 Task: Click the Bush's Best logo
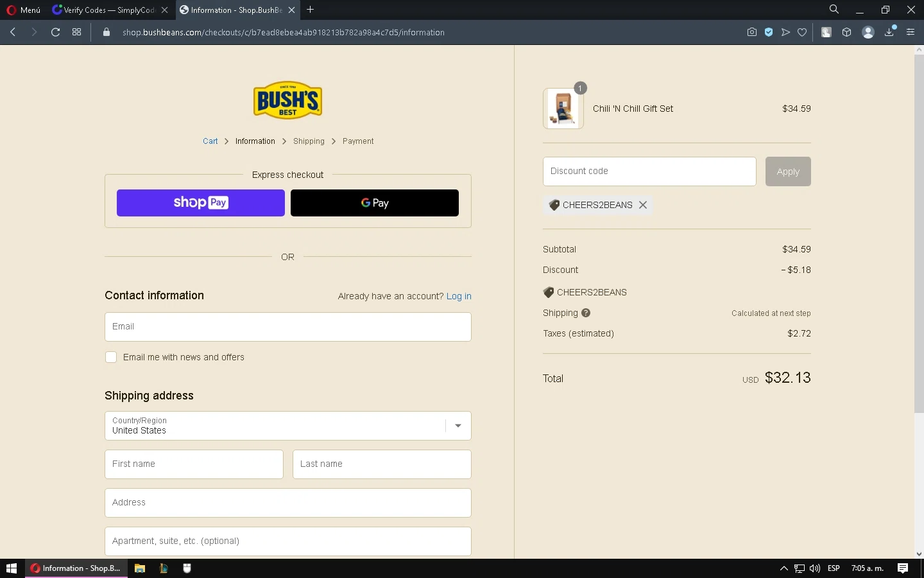coord(287,100)
